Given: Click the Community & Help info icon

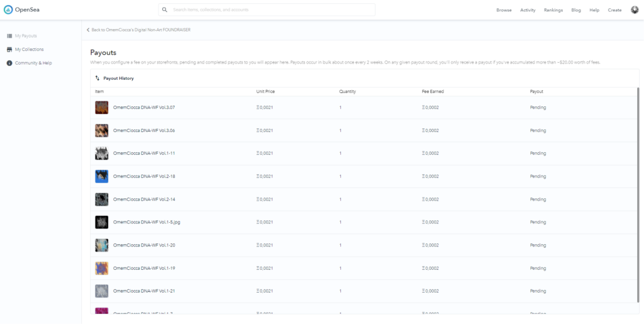Looking at the screenshot, I should pyautogui.click(x=9, y=63).
